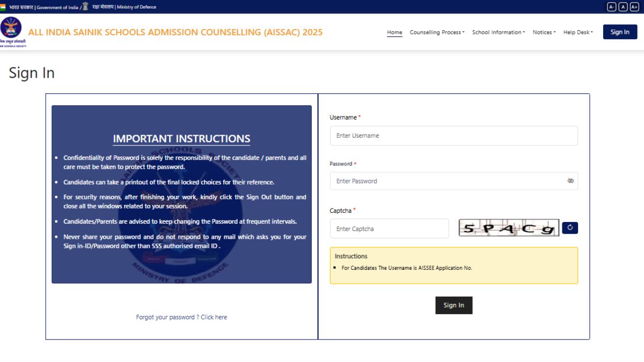Image resolution: width=644 pixels, height=362 pixels.
Task: Click the A+ increase font size icon
Action: pos(634,7)
